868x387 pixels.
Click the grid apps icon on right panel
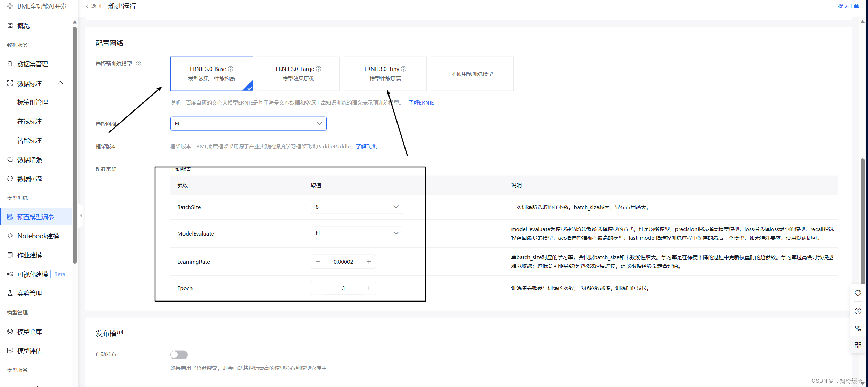tap(858, 345)
